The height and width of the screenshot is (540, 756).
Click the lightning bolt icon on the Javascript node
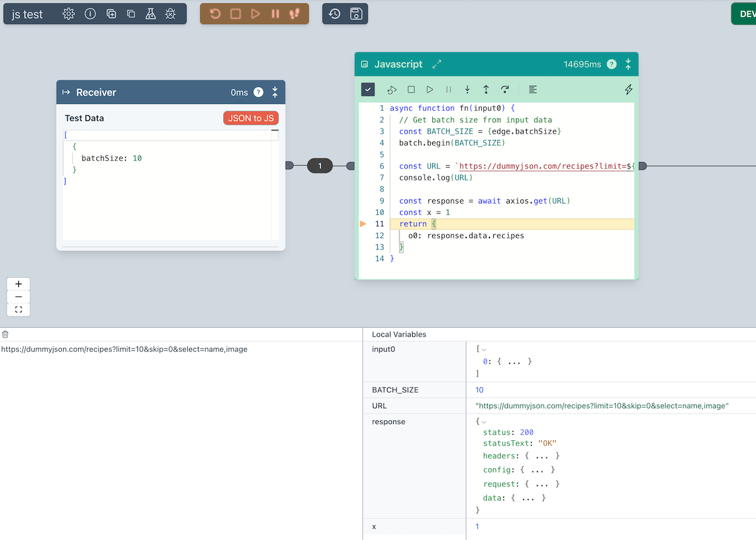pos(628,89)
